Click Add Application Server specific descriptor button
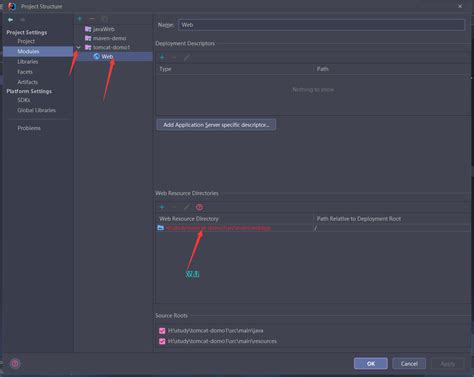474x377 pixels. coord(216,125)
